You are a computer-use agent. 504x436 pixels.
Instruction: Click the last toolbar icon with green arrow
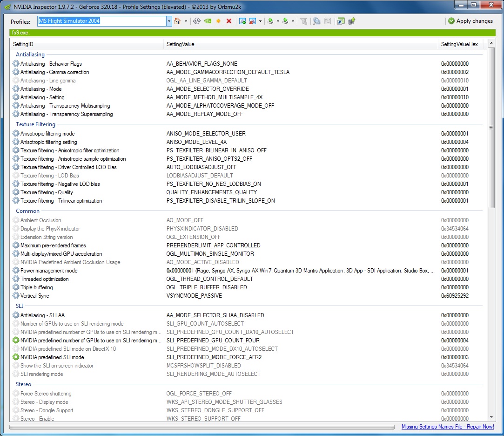pos(351,21)
